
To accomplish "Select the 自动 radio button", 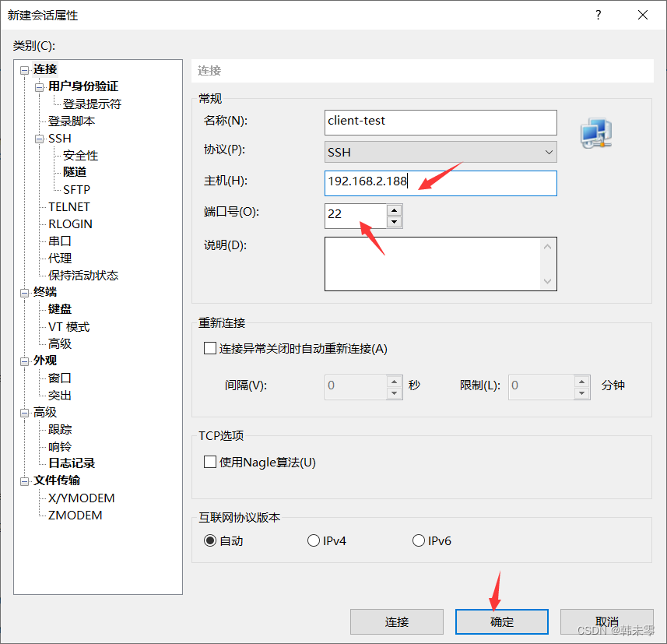I will click(210, 540).
